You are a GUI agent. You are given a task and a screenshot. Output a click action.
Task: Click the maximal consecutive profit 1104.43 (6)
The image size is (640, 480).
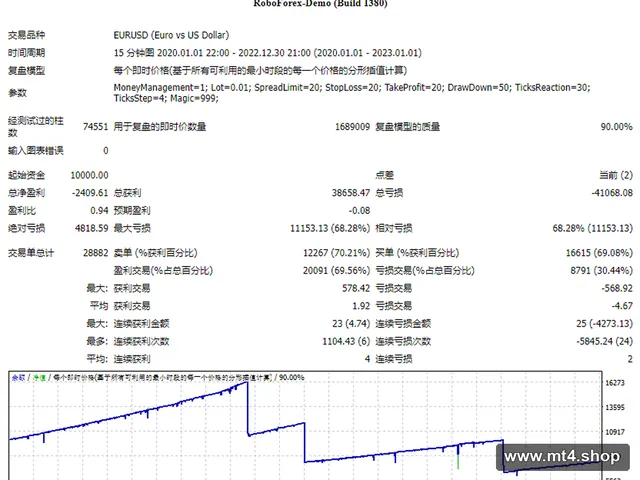point(346,341)
